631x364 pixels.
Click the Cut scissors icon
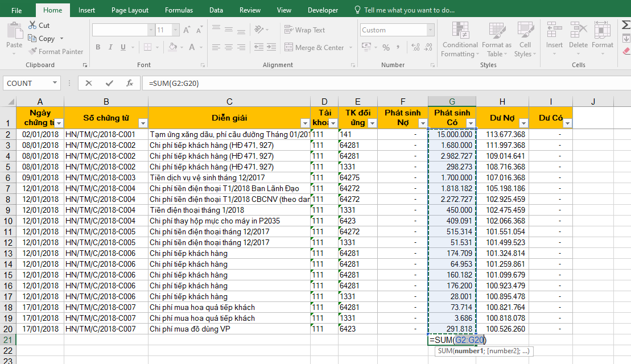(32, 25)
